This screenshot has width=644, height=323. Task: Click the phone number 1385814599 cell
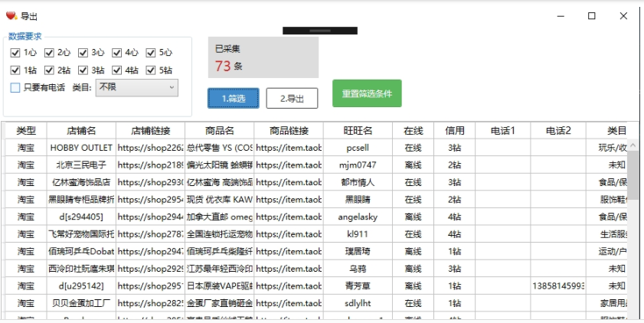click(558, 285)
